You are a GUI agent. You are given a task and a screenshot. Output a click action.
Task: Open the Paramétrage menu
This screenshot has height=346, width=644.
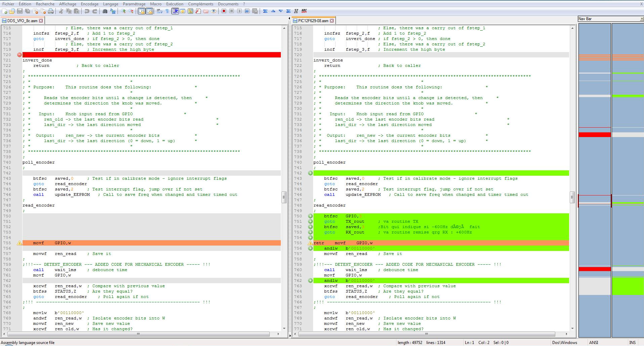[x=134, y=4]
